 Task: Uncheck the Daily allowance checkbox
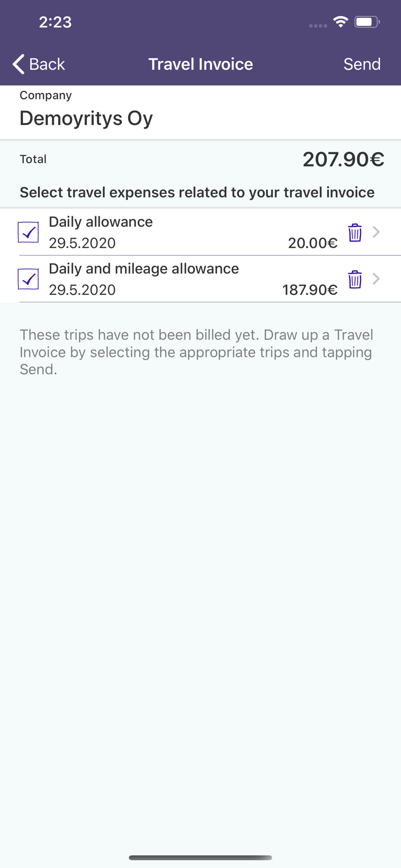28,232
